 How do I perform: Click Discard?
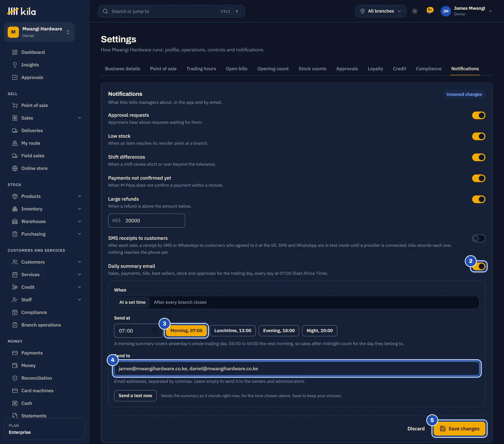click(x=416, y=429)
